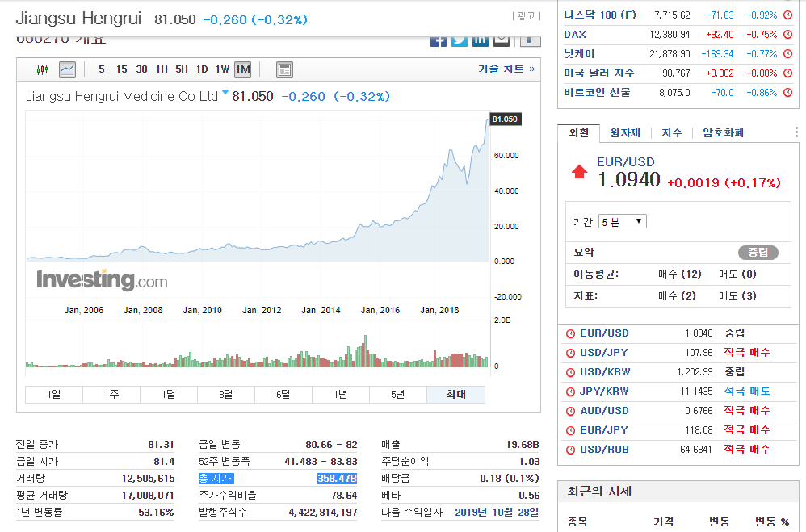Open the three-dot menu on currency widget
This screenshot has height=532, width=806.
pos(796,132)
